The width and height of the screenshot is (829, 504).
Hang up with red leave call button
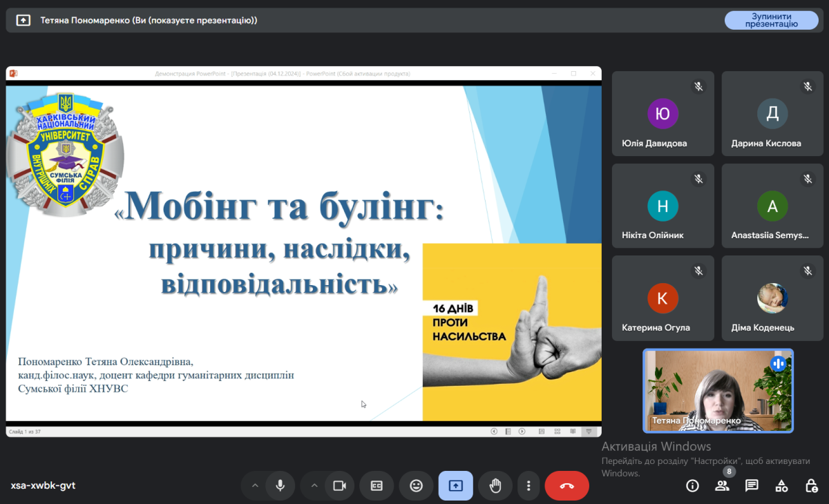[566, 485]
